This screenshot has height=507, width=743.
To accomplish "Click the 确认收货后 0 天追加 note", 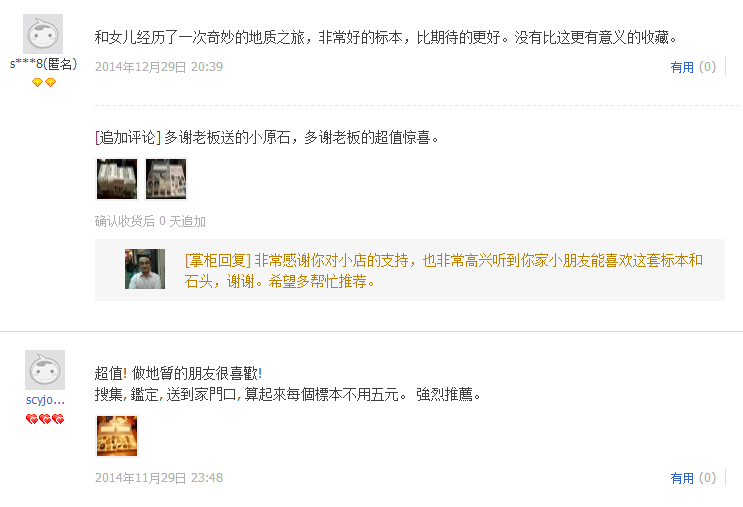I will click(150, 221).
